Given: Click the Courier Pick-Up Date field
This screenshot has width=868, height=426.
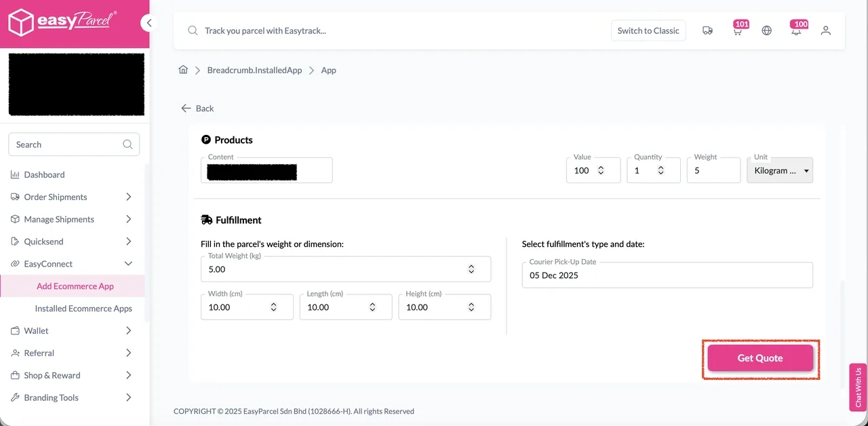Looking at the screenshot, I should pos(667,275).
